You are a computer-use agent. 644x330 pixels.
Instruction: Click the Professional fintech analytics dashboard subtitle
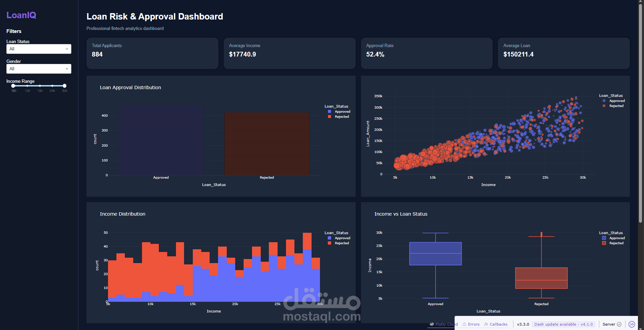(x=125, y=29)
